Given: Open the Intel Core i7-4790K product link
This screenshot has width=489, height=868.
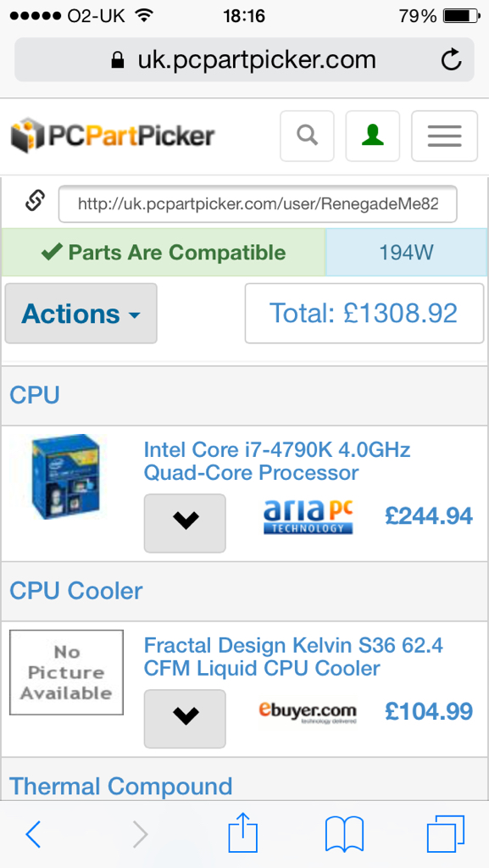Looking at the screenshot, I should tap(276, 461).
